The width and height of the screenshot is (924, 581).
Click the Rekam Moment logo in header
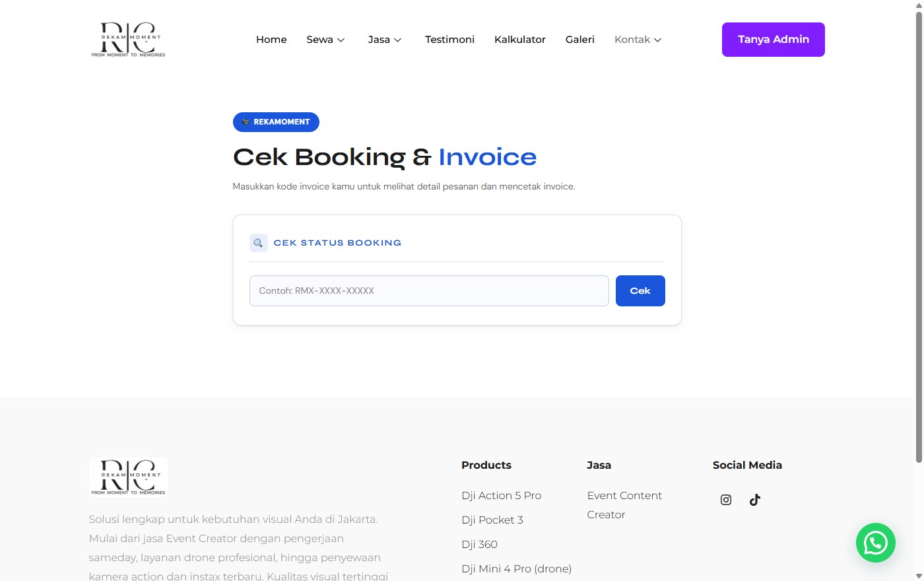point(128,40)
